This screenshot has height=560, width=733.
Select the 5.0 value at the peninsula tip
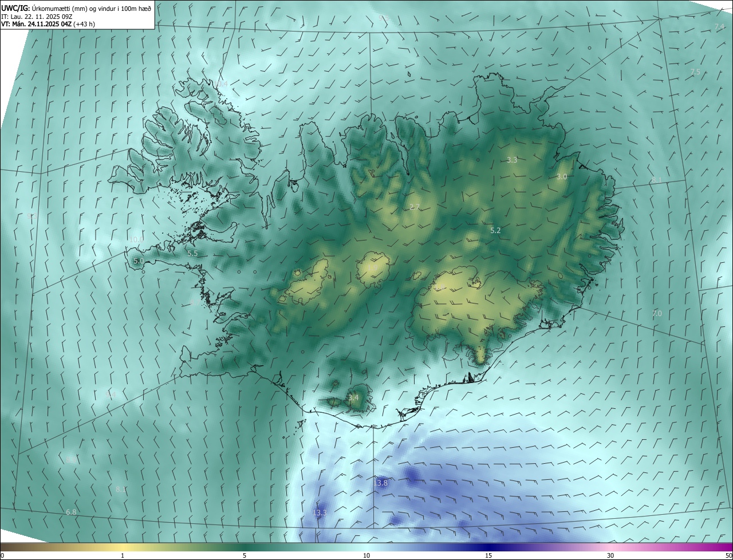click(x=139, y=261)
